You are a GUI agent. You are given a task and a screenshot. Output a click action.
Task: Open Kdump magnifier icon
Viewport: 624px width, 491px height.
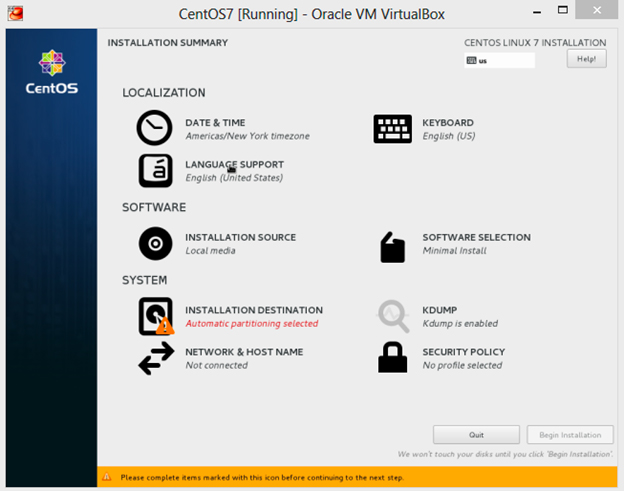tap(393, 316)
